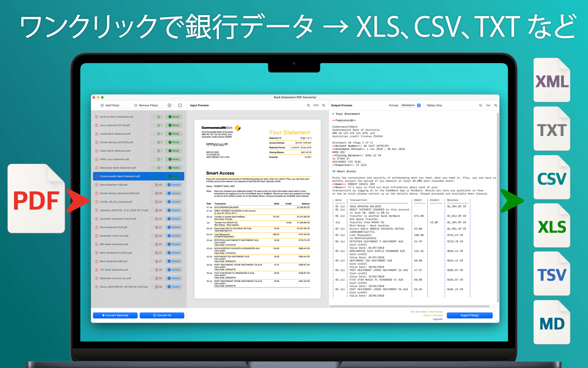Screen dimensions: 588x368
Task: Select Nationwide-Bank-Statement.pdf file
Action: pyautogui.click(x=139, y=168)
